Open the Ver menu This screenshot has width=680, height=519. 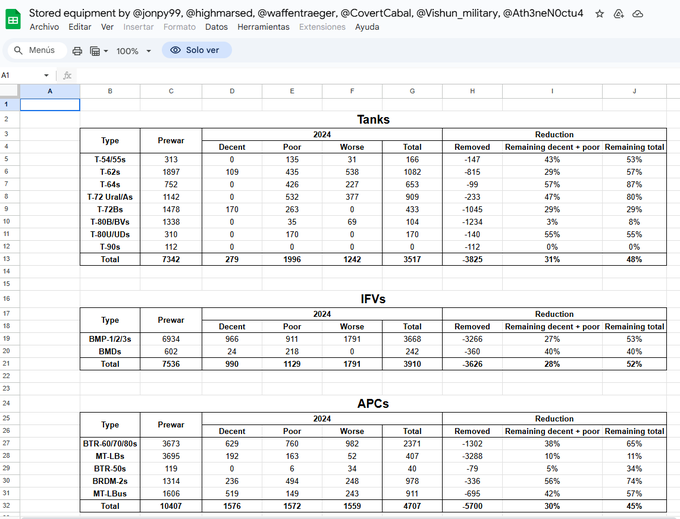point(107,27)
